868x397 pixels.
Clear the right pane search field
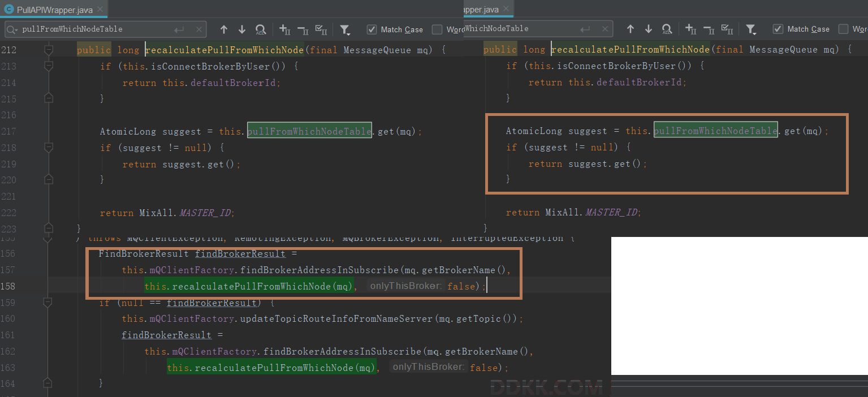[x=605, y=29]
